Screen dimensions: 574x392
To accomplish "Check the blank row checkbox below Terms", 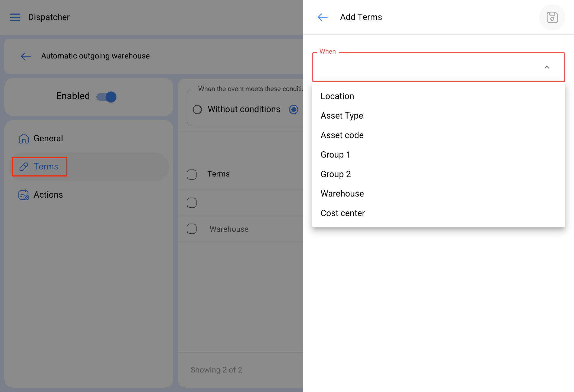I will click(x=192, y=202).
